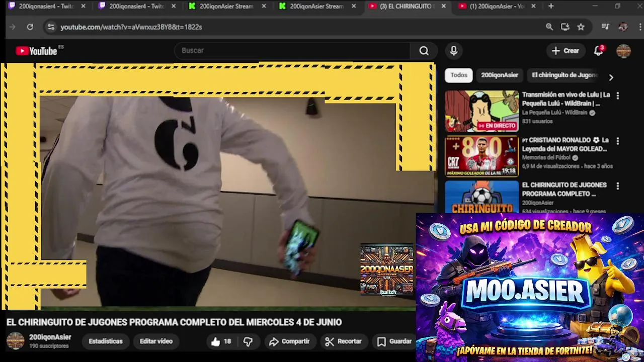The height and width of the screenshot is (362, 644).
Task: Open the notifications bell
Action: 598,51
